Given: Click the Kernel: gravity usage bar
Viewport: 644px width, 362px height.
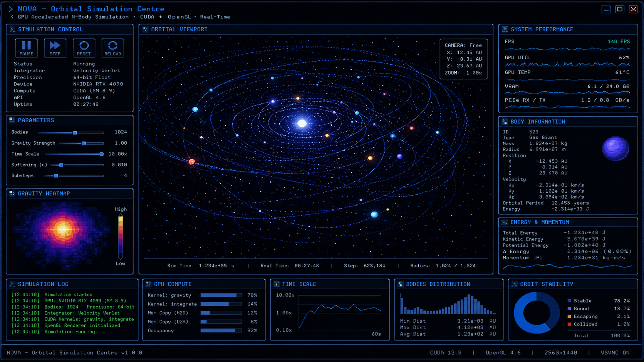Looking at the screenshot, I should click(221, 295).
